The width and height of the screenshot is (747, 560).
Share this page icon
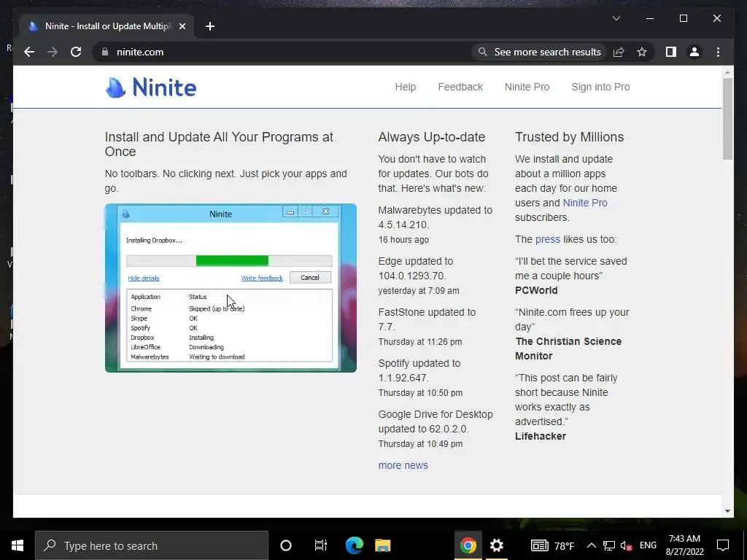619,52
